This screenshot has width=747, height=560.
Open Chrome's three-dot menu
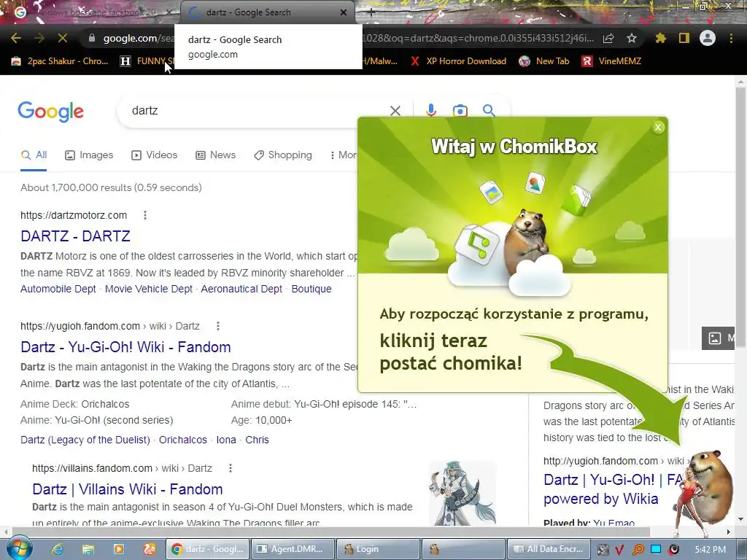click(x=731, y=38)
